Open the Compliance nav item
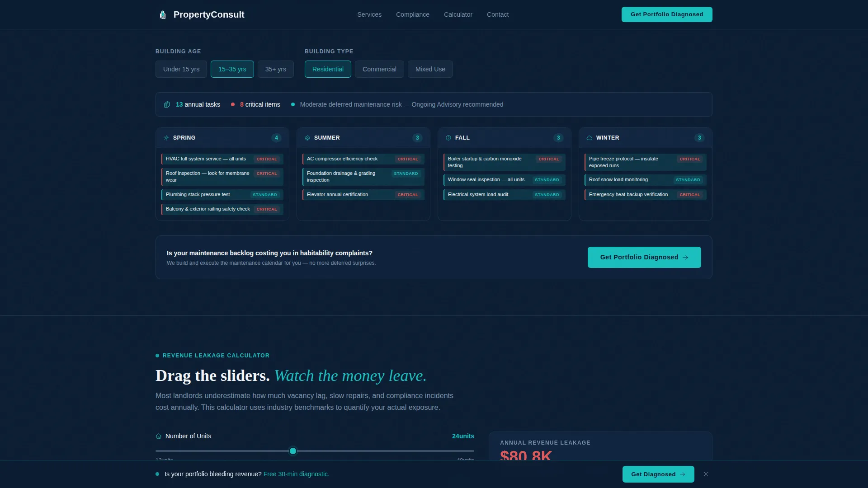 [413, 14]
